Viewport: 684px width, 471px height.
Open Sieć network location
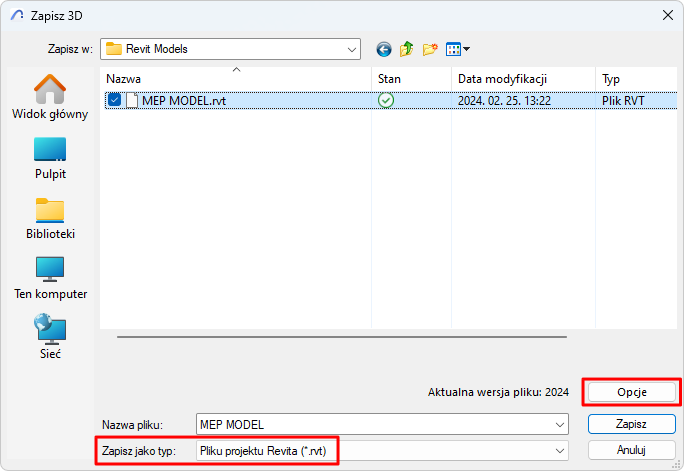tap(50, 336)
